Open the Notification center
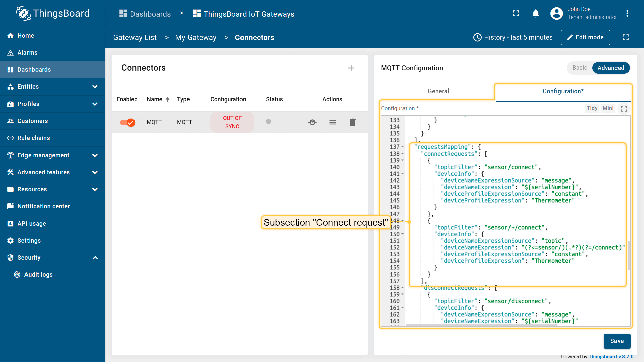The width and height of the screenshot is (644, 362). (52, 206)
